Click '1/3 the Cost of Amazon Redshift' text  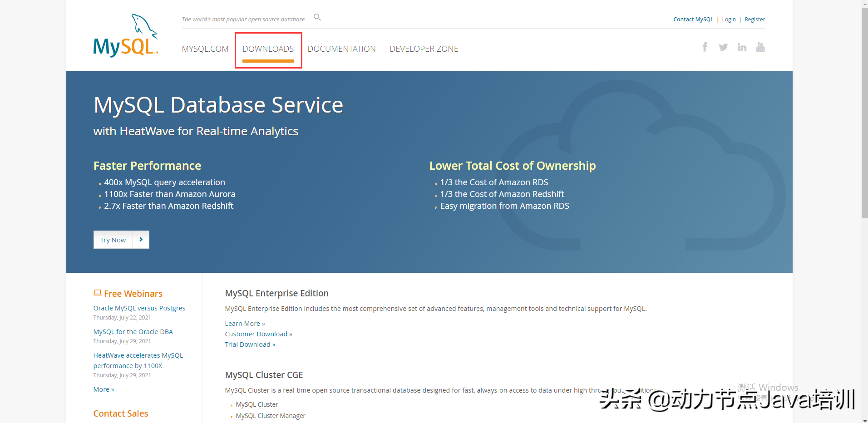tap(502, 194)
